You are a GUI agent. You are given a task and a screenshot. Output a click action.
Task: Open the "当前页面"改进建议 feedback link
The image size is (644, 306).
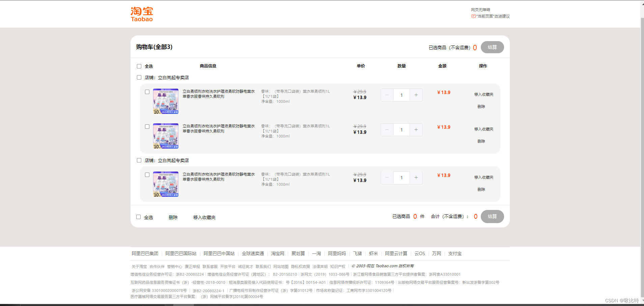(x=491, y=16)
